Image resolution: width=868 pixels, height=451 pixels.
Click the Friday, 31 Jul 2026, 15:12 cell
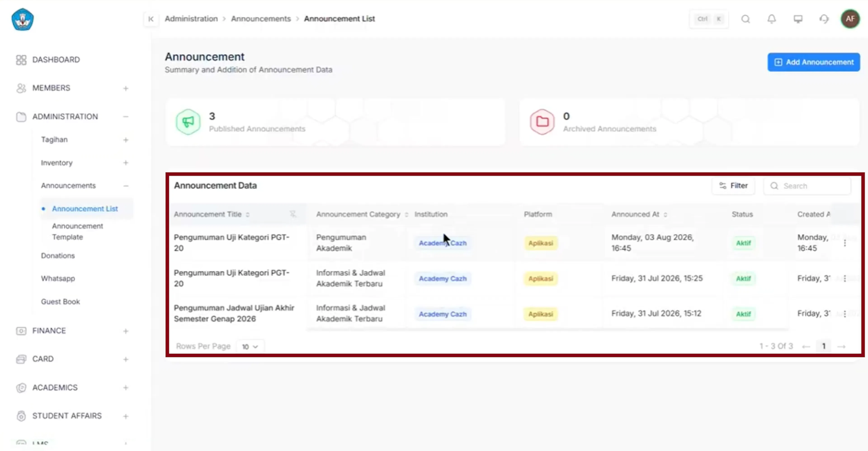pyautogui.click(x=656, y=314)
